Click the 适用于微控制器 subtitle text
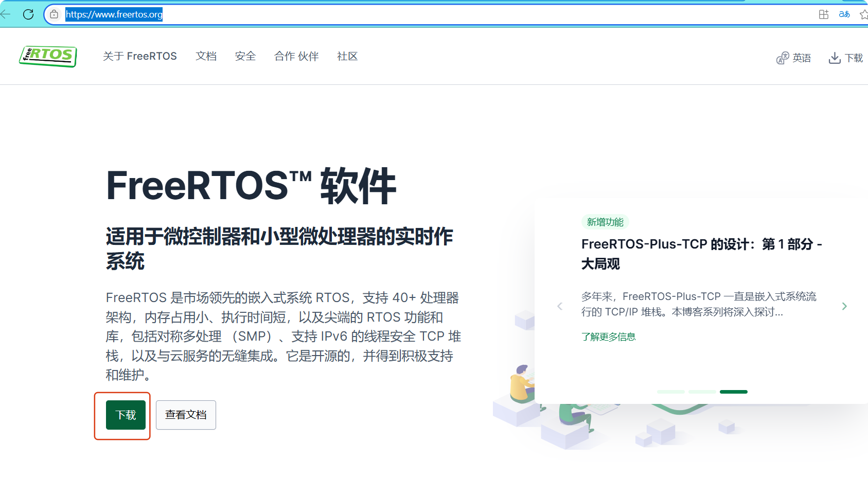 (279, 249)
